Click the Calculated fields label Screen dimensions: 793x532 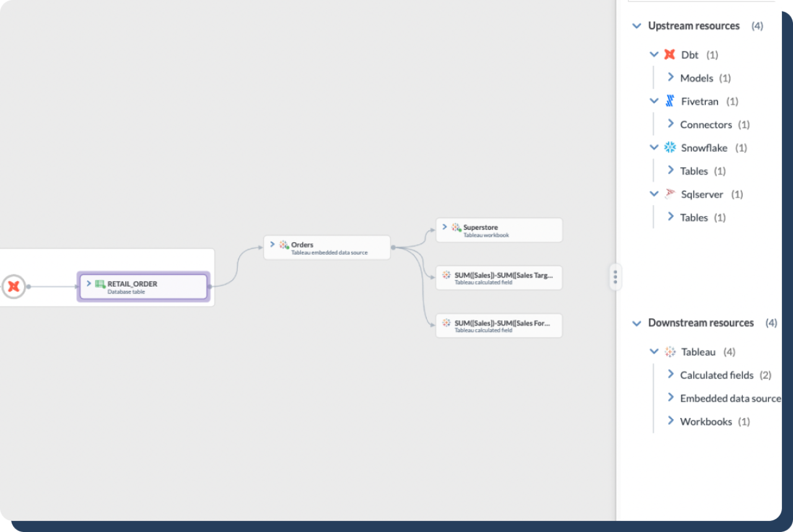pos(717,375)
